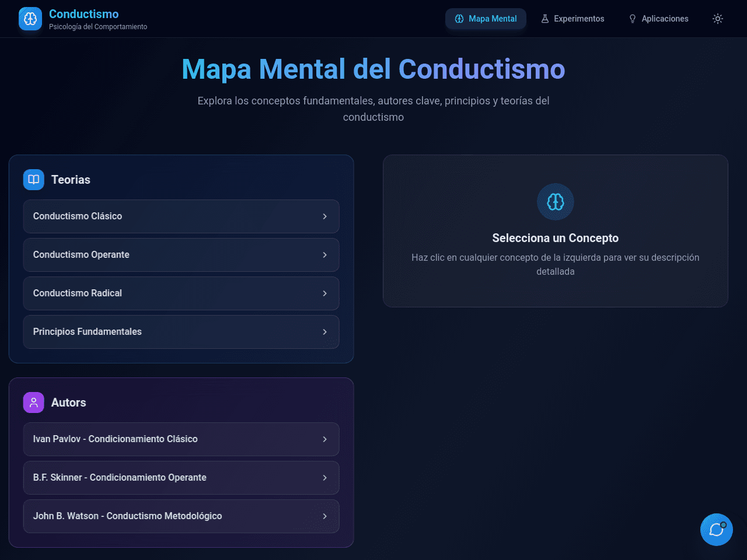
Task: Toggle the light/dark theme sun icon
Action: tap(718, 19)
